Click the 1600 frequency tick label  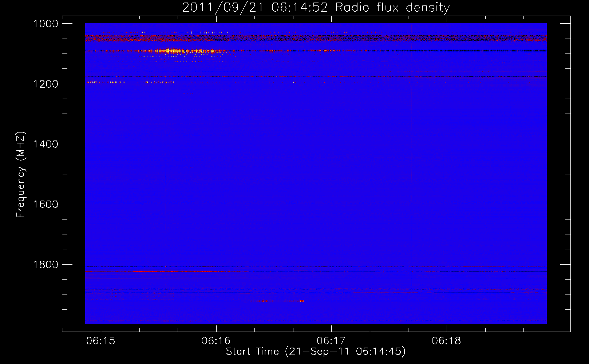[46, 204]
